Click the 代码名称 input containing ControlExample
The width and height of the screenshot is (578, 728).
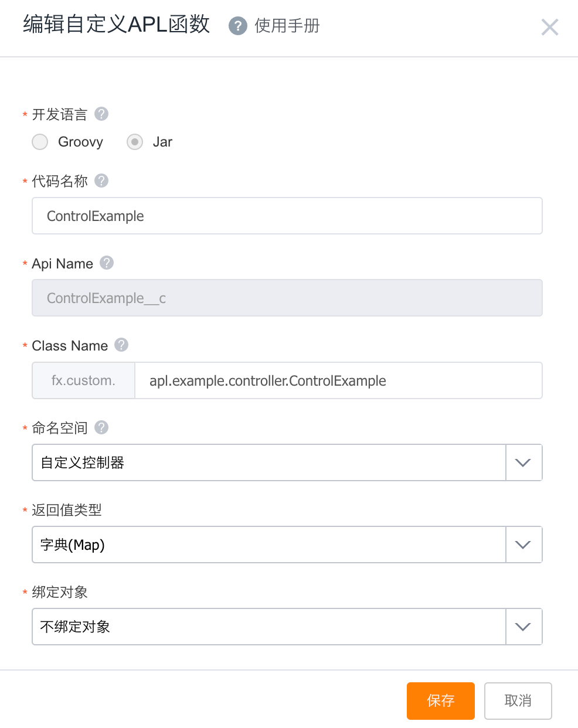pos(287,216)
